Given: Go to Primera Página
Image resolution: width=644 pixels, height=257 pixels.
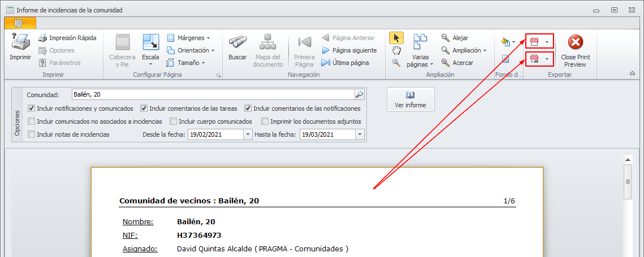Looking at the screenshot, I should [304, 50].
